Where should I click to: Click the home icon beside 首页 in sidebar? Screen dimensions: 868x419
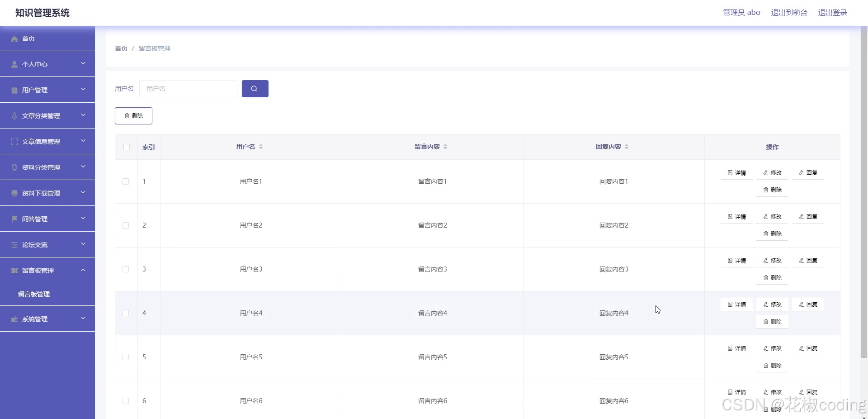[14, 39]
